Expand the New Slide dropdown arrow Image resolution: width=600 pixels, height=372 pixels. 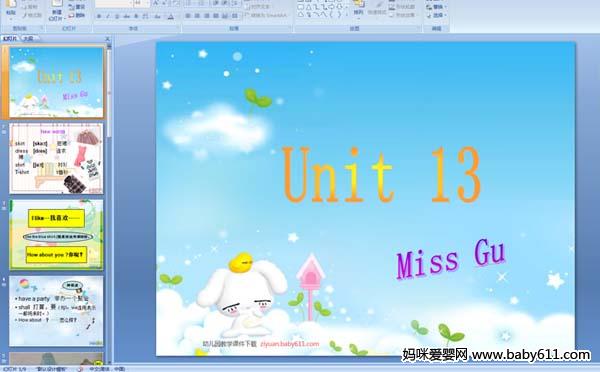(65, 19)
